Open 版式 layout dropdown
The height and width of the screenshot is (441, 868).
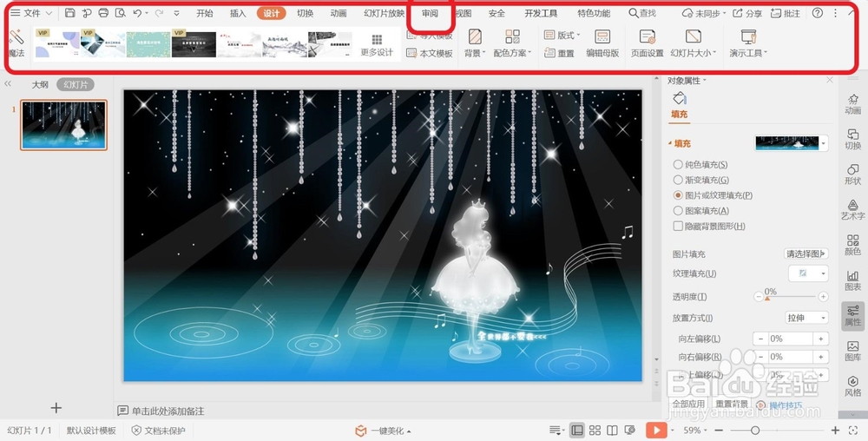[562, 36]
